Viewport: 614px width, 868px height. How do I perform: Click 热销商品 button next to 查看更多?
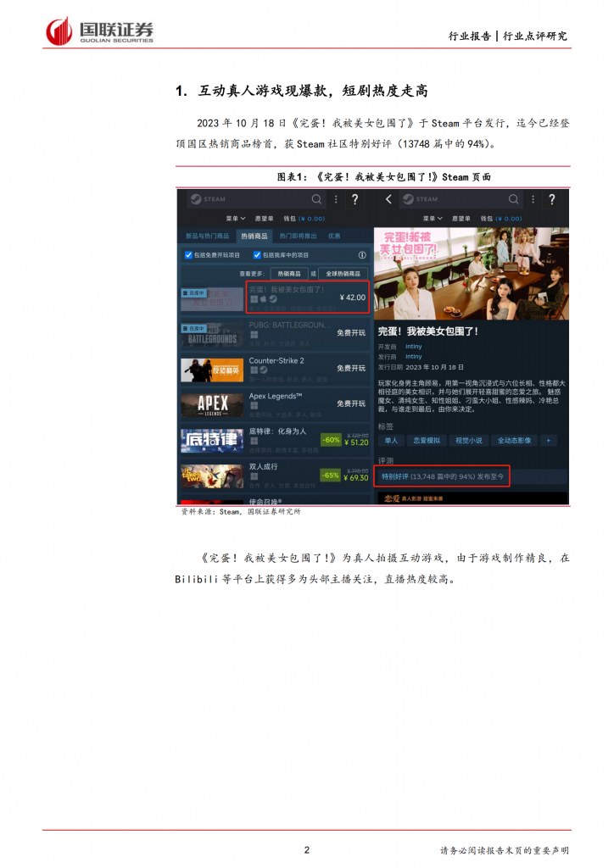289,274
